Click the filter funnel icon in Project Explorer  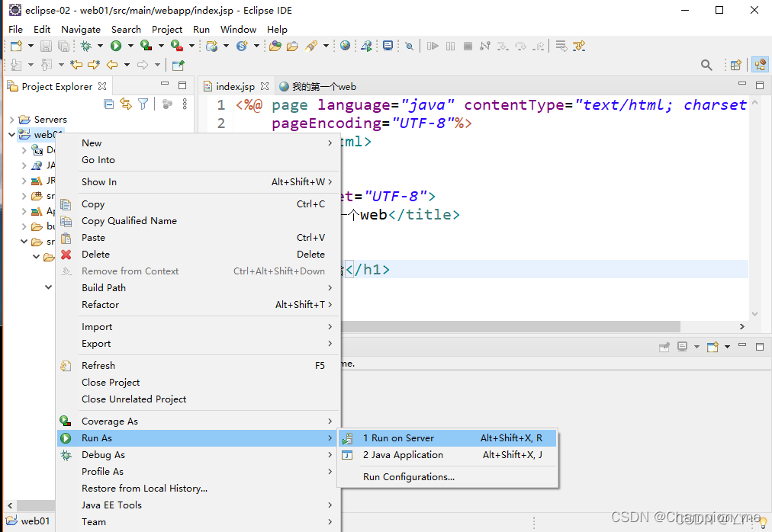(x=143, y=104)
